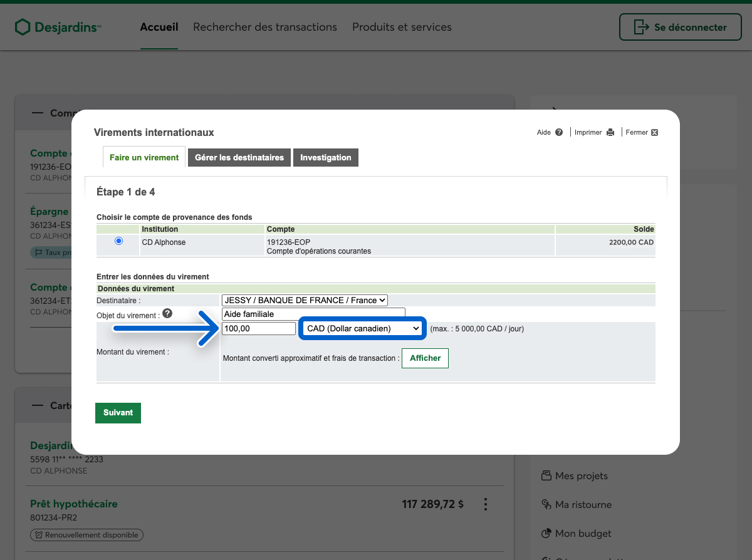Click the Mes projets icon
This screenshot has width=752, height=560.
(546, 475)
